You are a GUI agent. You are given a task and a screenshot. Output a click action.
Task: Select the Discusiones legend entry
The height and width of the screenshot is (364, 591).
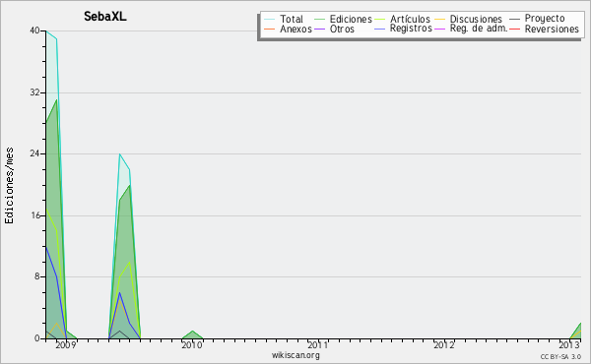[469, 19]
